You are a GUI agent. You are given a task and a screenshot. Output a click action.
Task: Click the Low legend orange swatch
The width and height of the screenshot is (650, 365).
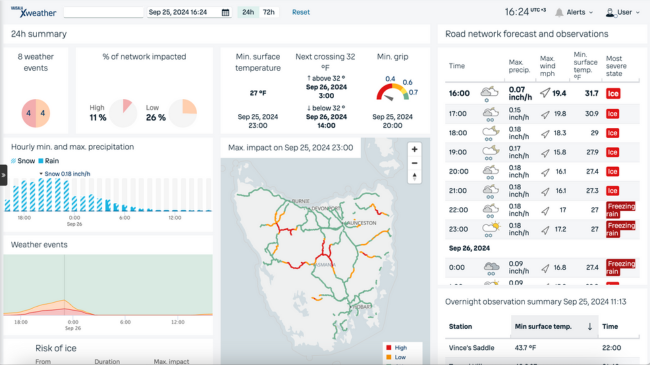[x=389, y=357]
